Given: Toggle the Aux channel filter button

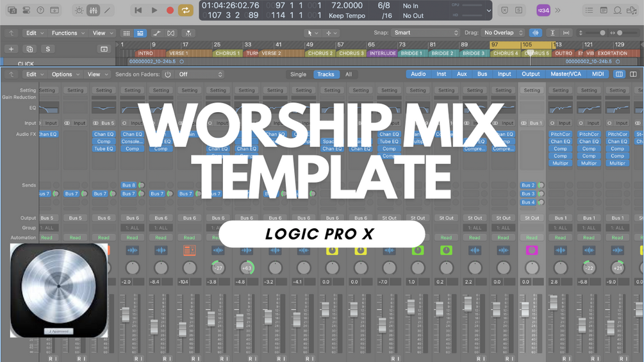Looking at the screenshot, I should [x=461, y=74].
